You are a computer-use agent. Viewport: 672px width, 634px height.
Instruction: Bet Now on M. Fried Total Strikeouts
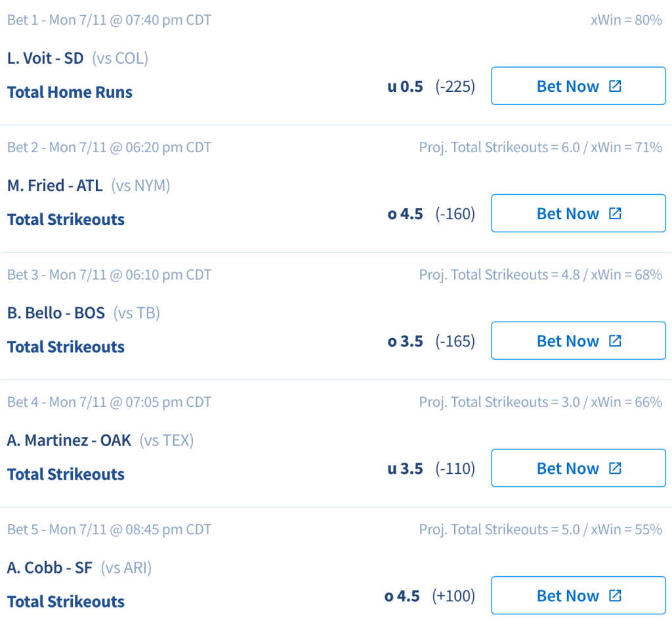pos(579,213)
